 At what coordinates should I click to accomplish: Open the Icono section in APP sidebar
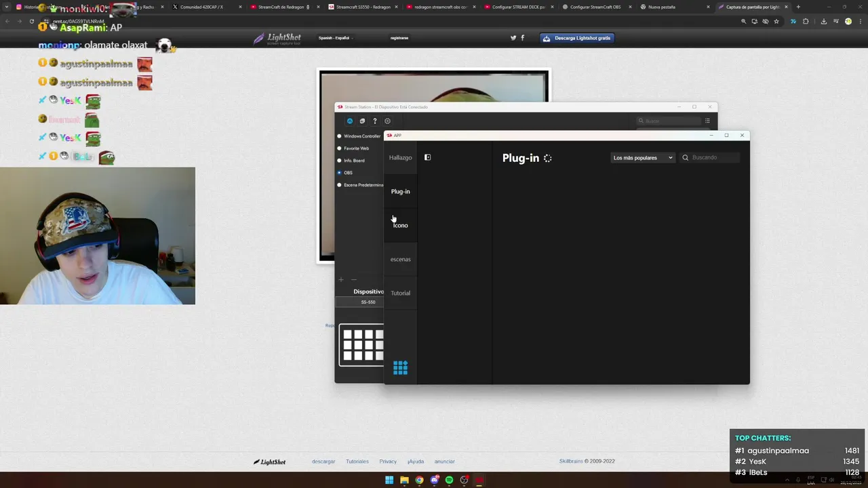click(400, 225)
